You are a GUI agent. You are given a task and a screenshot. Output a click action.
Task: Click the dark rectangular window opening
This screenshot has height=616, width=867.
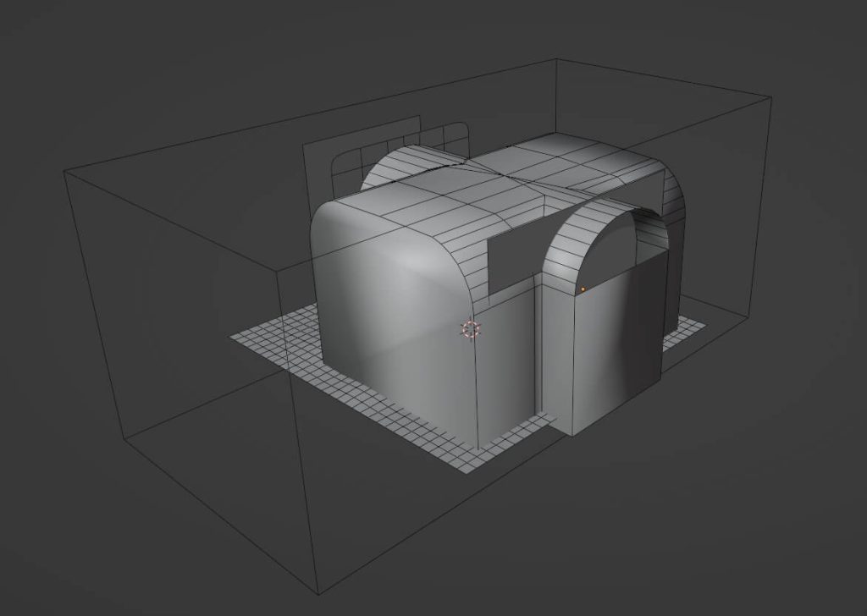(x=516, y=254)
